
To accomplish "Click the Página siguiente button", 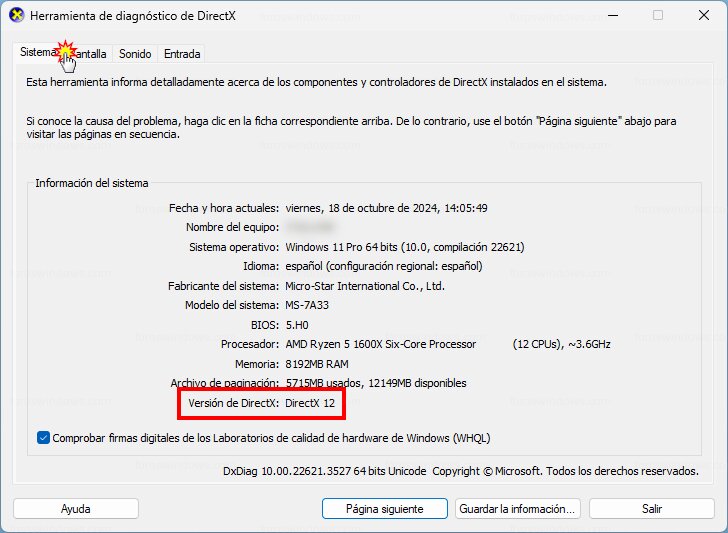I will [x=384, y=509].
